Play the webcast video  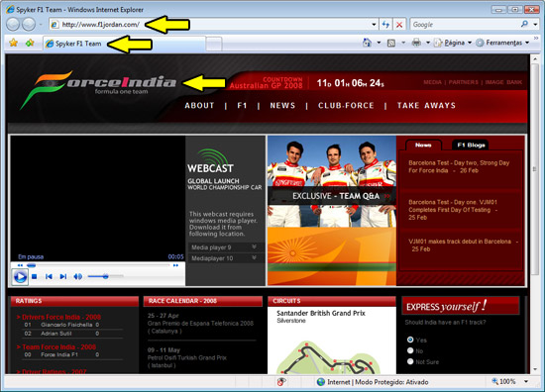pyautogui.click(x=20, y=277)
